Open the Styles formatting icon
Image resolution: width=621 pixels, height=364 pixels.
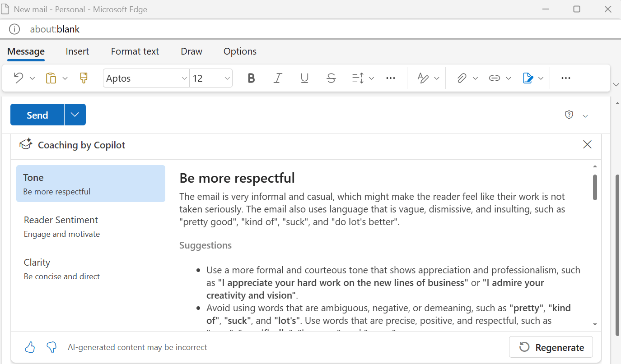423,78
